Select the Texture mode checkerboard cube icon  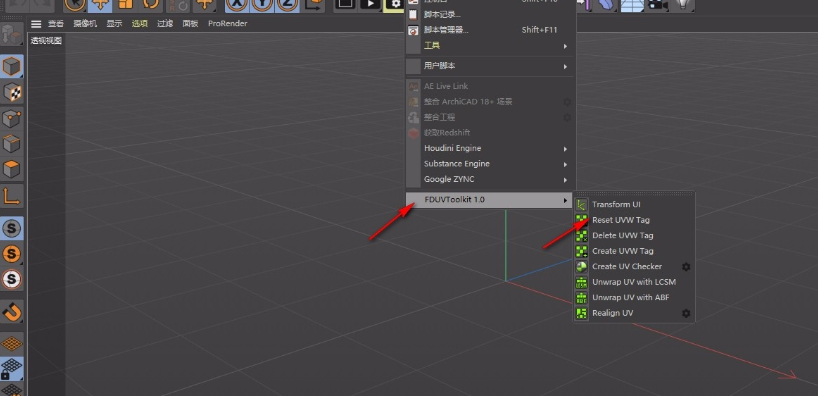(x=11, y=92)
